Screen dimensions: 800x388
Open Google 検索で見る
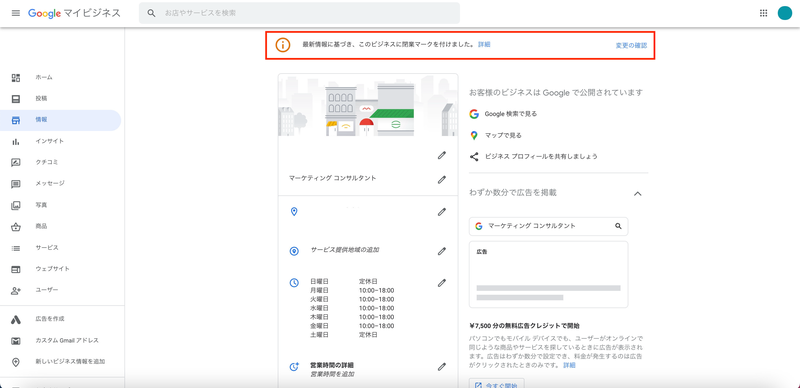[510, 114]
